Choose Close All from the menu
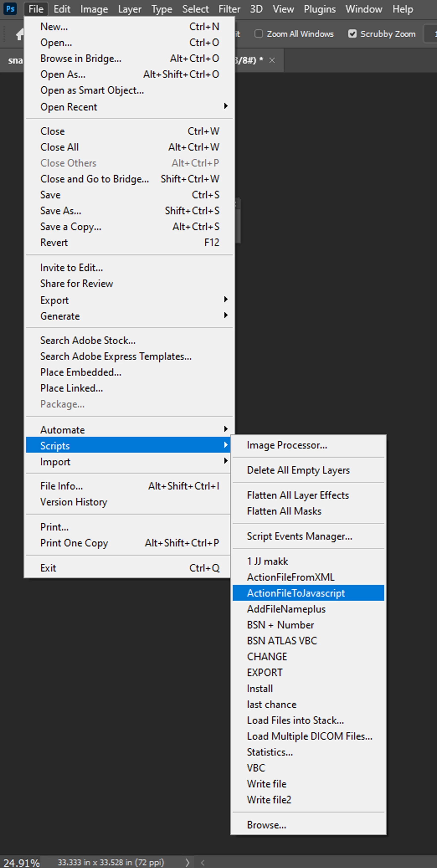437x868 pixels. click(x=129, y=147)
